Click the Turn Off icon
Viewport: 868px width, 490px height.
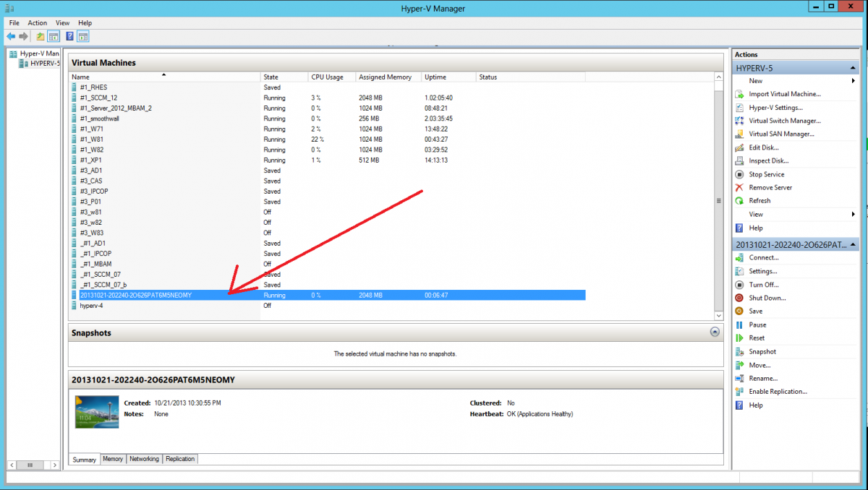(739, 285)
